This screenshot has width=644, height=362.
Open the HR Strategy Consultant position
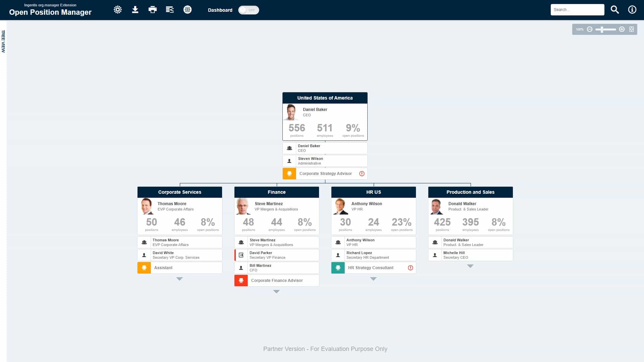371,268
